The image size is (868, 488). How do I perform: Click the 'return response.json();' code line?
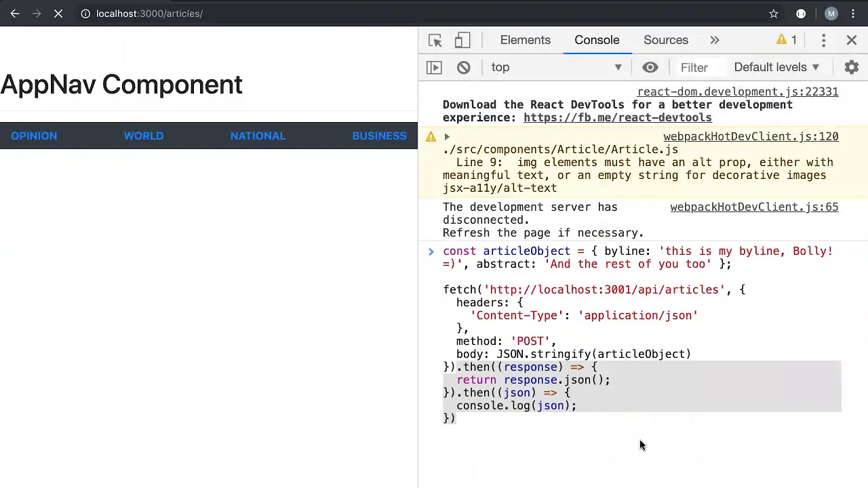(533, 380)
